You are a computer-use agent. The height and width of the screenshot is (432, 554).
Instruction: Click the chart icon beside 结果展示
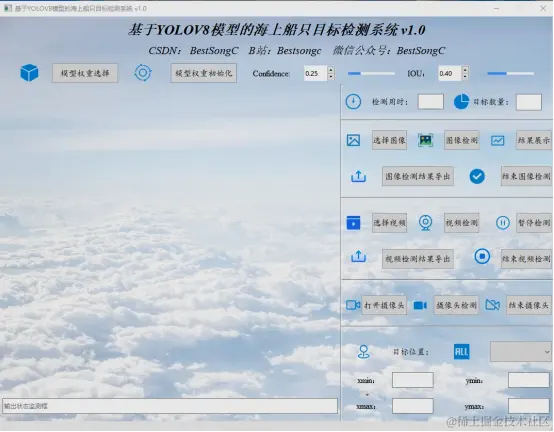tap(497, 141)
